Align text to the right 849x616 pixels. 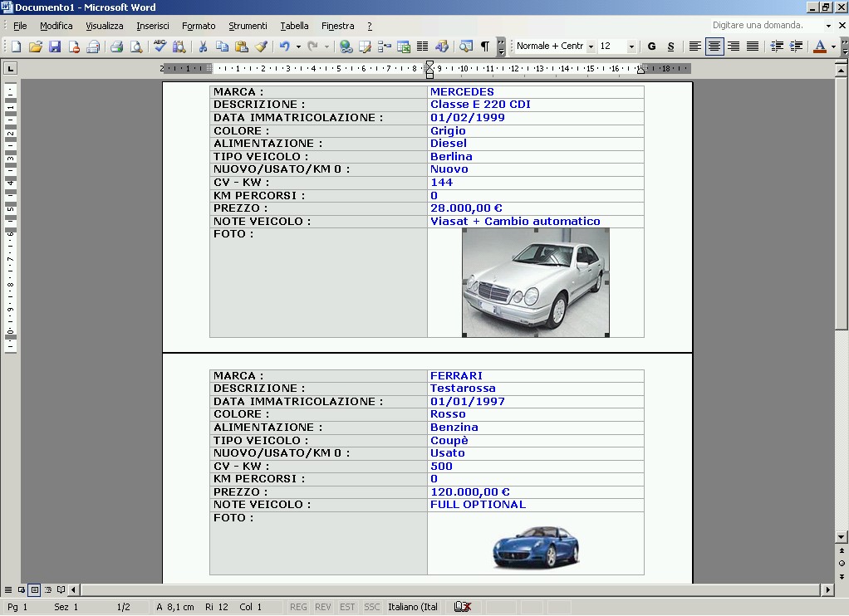click(x=734, y=46)
